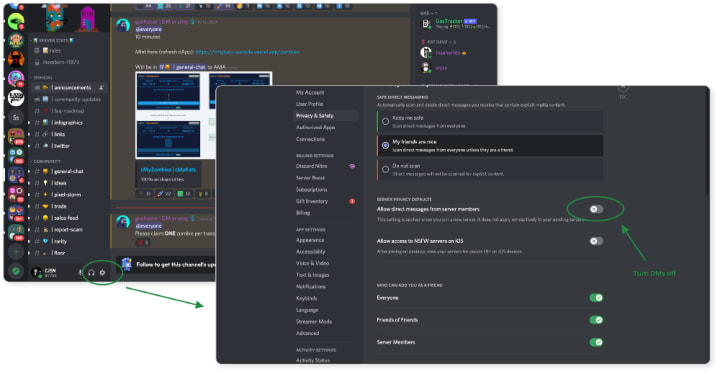Click GasTracker bot avatar in member list

426,23
